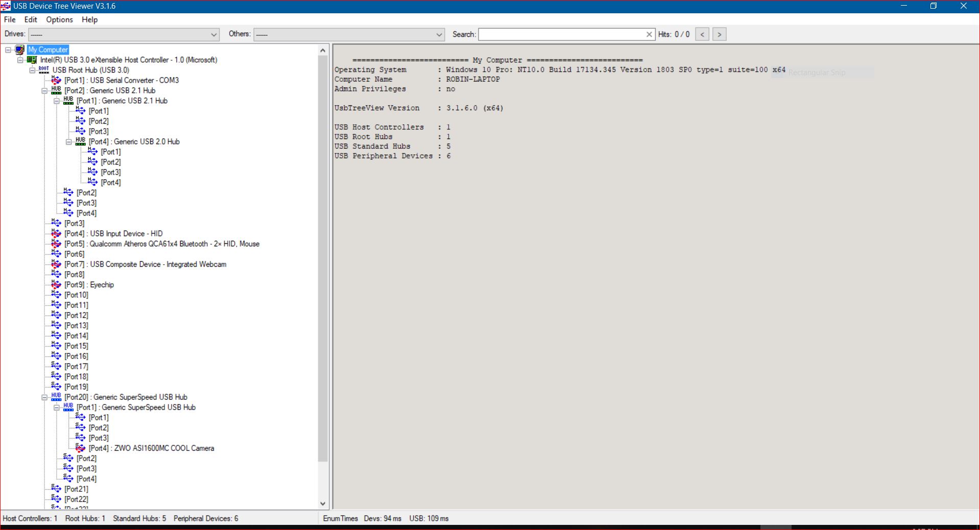Screen dimensions: 980x530
Task: Click the nested Port1 Generic USB 2.1 Hub icon
Action: (68, 101)
